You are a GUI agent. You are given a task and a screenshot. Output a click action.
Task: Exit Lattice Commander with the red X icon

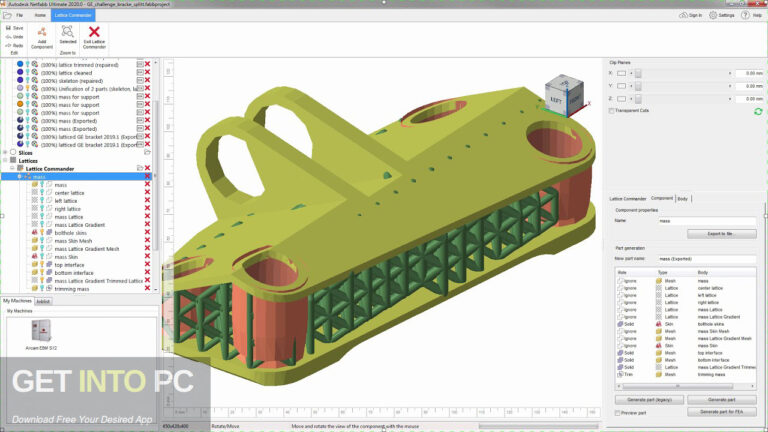94,32
